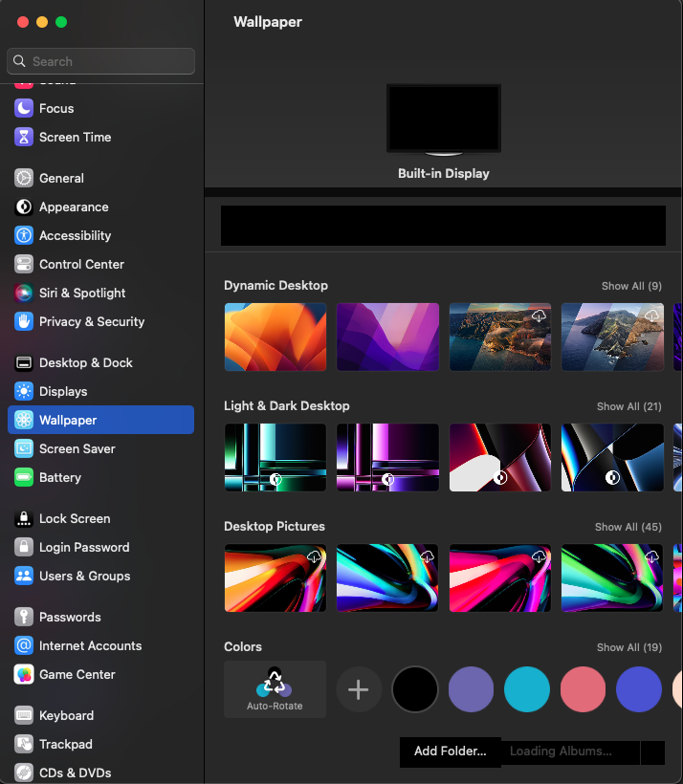Show all Dynamic Desktop wallpapers

click(x=630, y=286)
